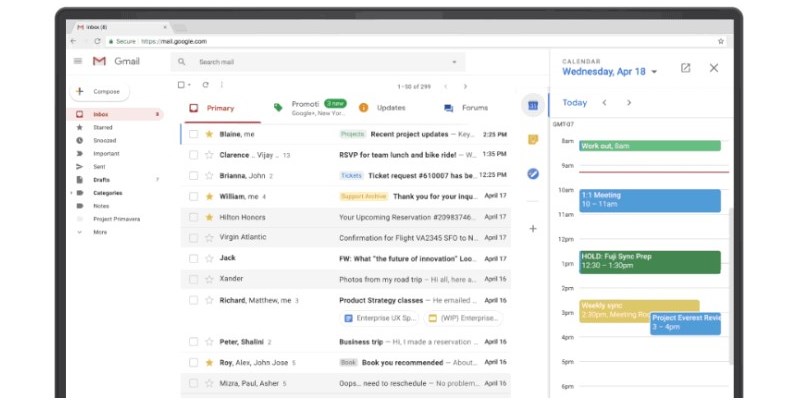Open the Work out, 8am event
This screenshot has width=800, height=400.
pos(650,146)
